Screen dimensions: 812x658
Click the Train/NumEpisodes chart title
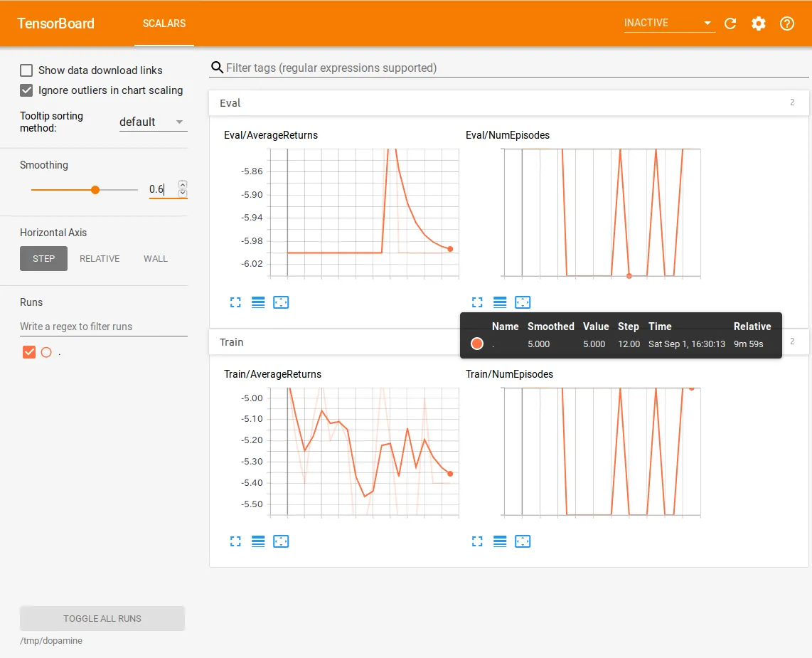510,374
